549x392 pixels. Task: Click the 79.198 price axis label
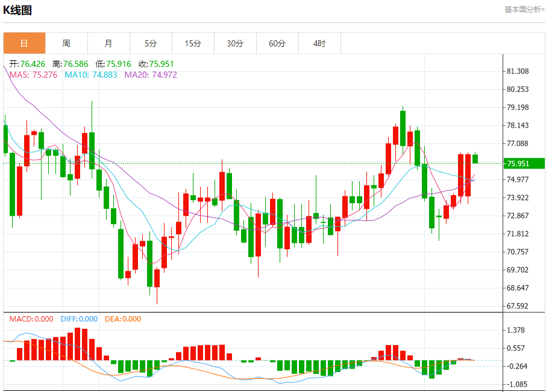tap(518, 107)
